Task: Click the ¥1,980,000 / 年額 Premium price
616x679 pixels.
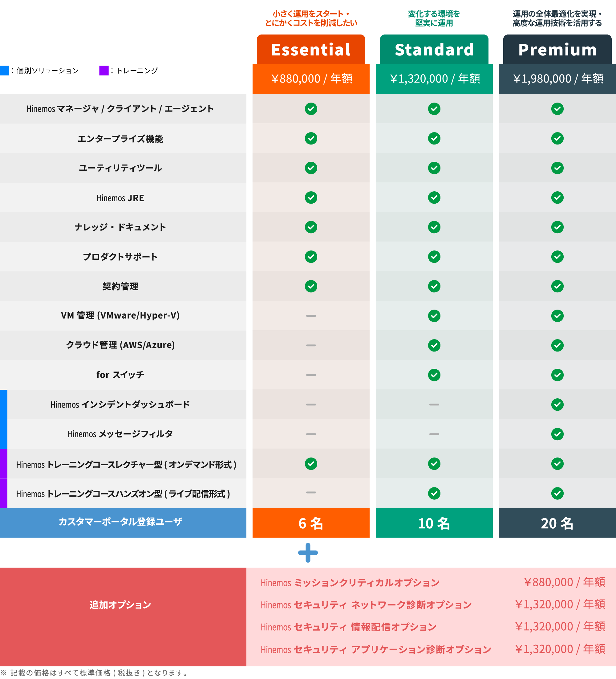Action: pos(558,79)
